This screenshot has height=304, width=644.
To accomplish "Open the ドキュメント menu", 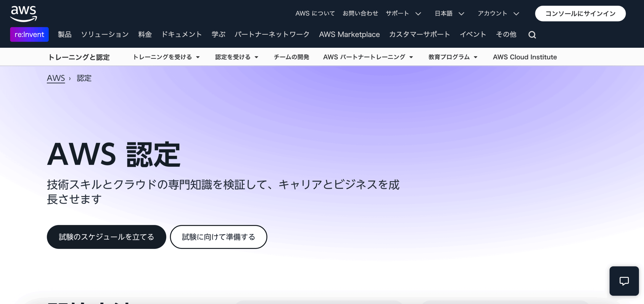I will (x=182, y=34).
